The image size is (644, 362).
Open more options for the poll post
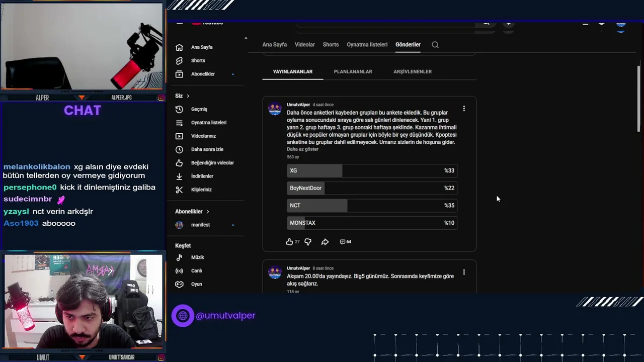[464, 109]
